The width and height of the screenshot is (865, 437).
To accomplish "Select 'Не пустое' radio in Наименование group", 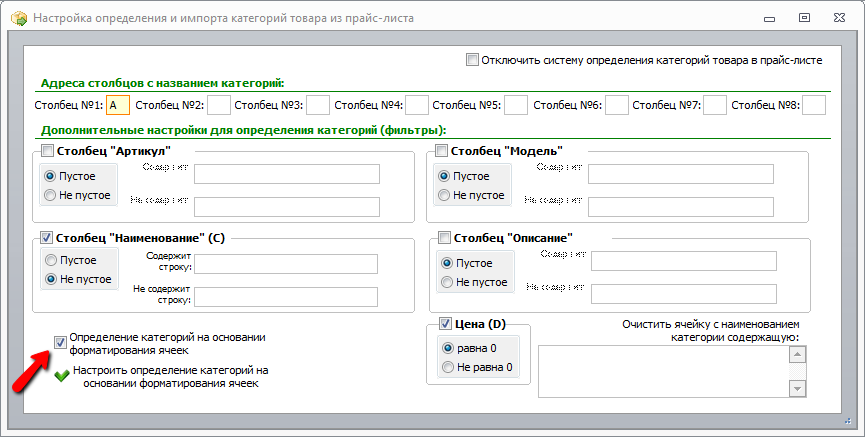I will pos(51,279).
